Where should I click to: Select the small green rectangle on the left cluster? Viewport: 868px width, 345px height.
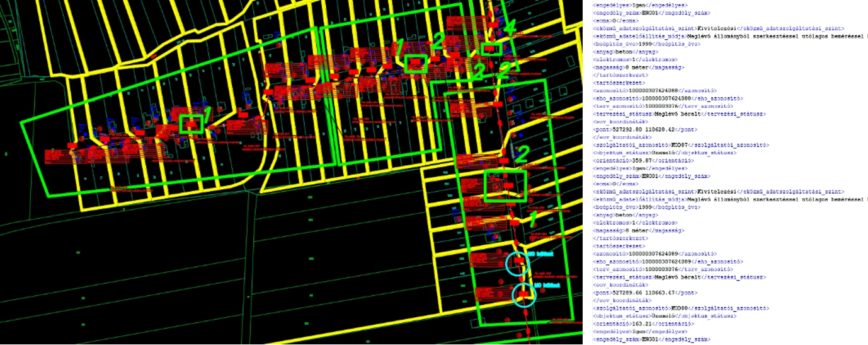[191, 124]
